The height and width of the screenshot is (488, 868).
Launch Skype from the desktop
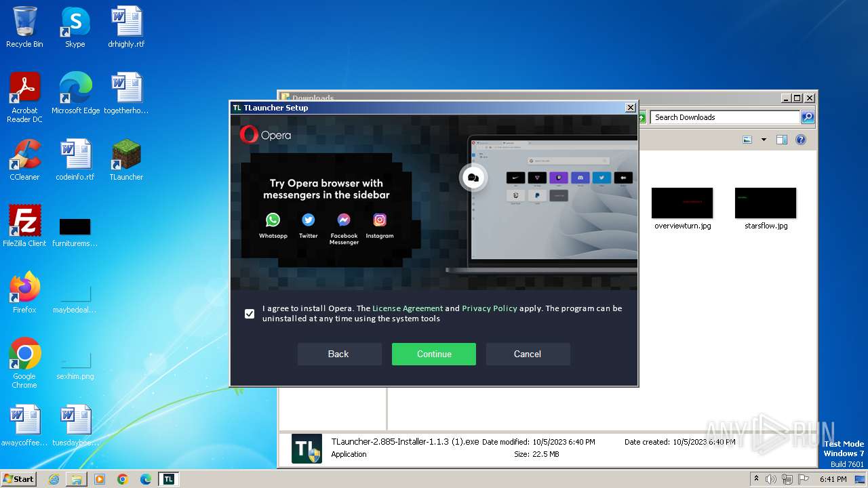(75, 27)
